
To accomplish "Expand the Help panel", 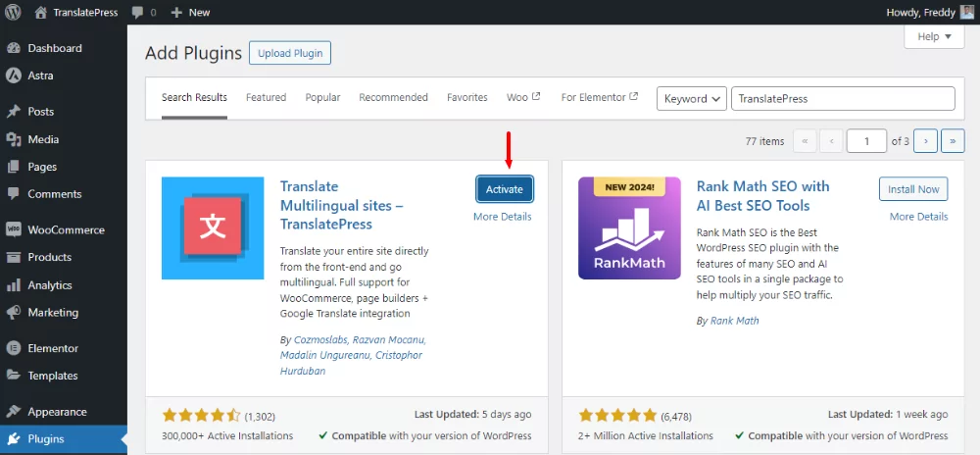I will [x=934, y=37].
